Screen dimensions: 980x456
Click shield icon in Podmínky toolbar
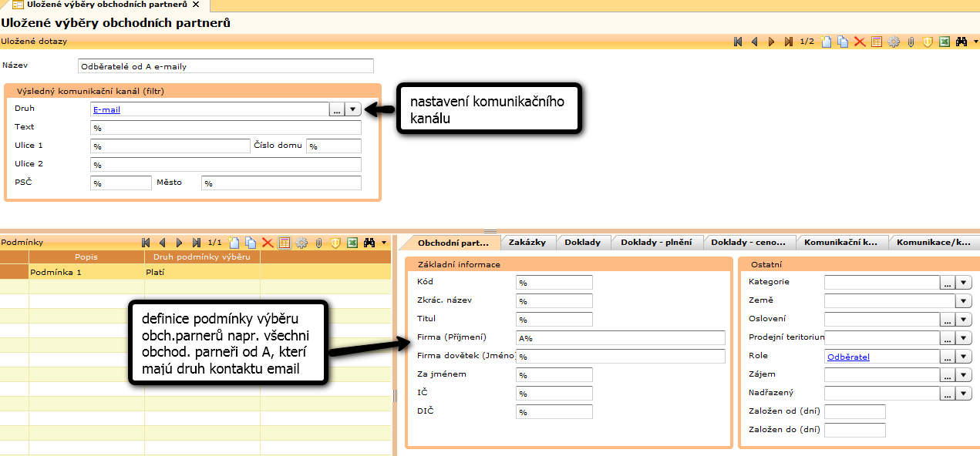(335, 243)
